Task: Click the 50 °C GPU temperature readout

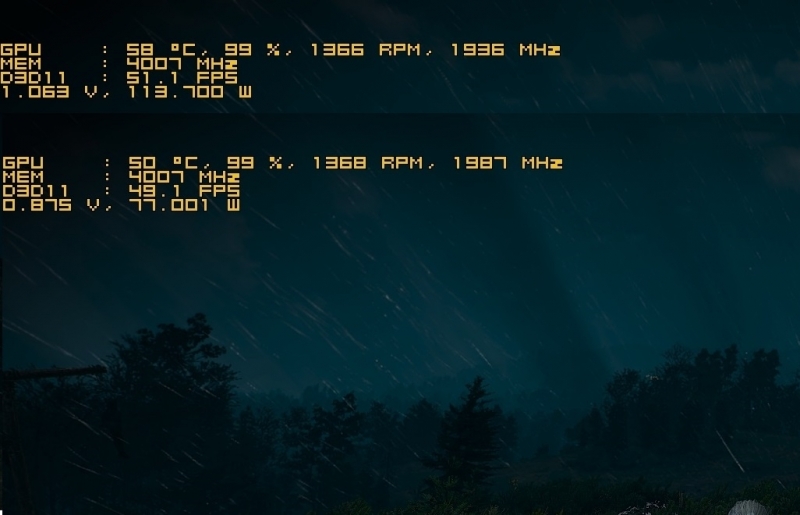Action: (162, 163)
